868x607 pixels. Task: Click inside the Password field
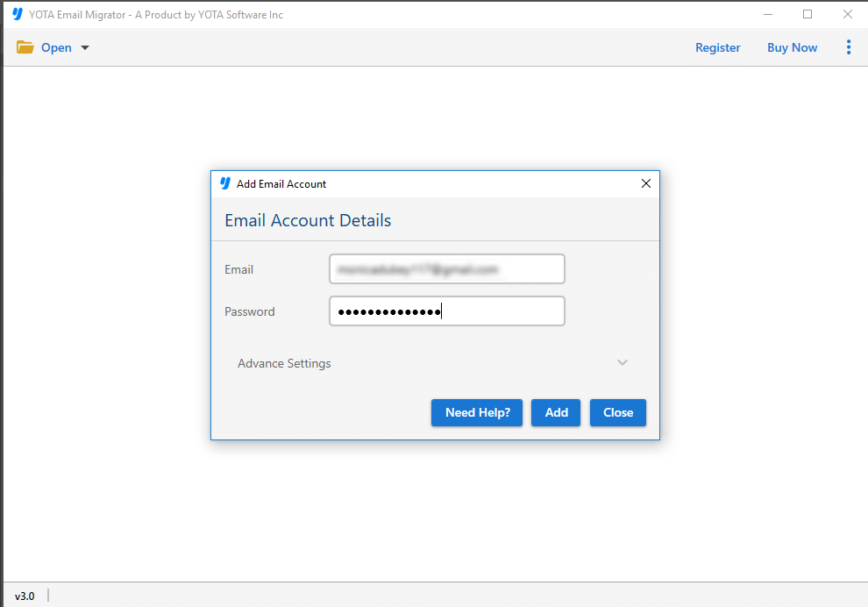[446, 311]
